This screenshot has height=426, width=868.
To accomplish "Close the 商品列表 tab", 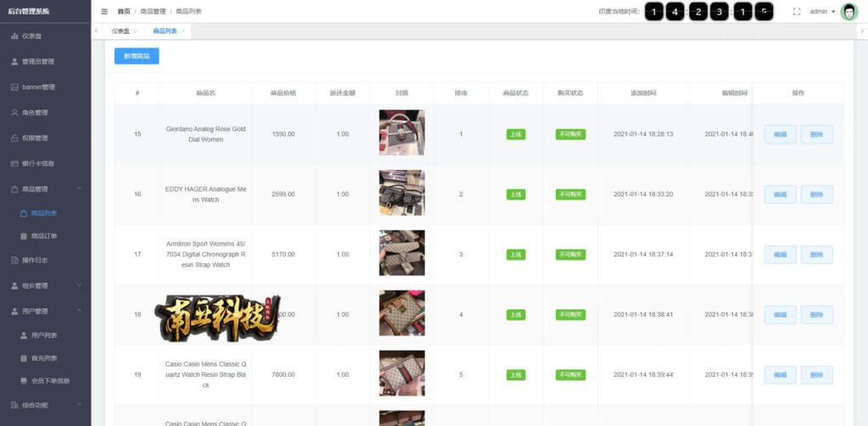I will coord(183,31).
